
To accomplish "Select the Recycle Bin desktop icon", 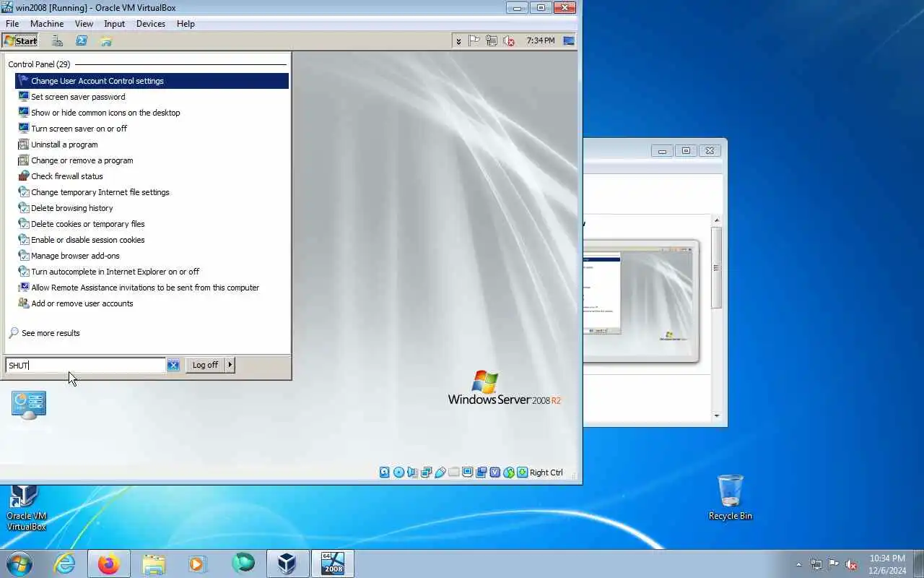I will pyautogui.click(x=730, y=497).
